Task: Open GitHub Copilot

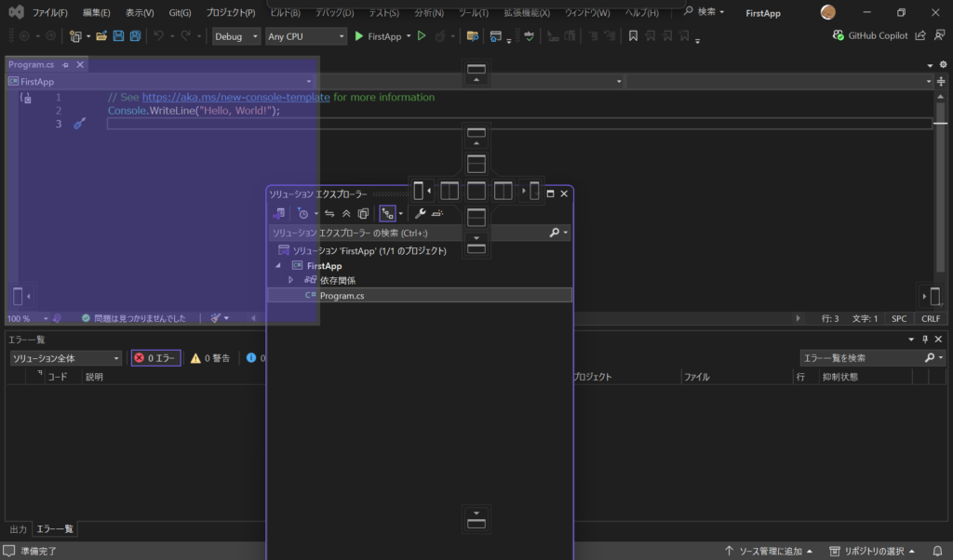Action: [x=870, y=36]
